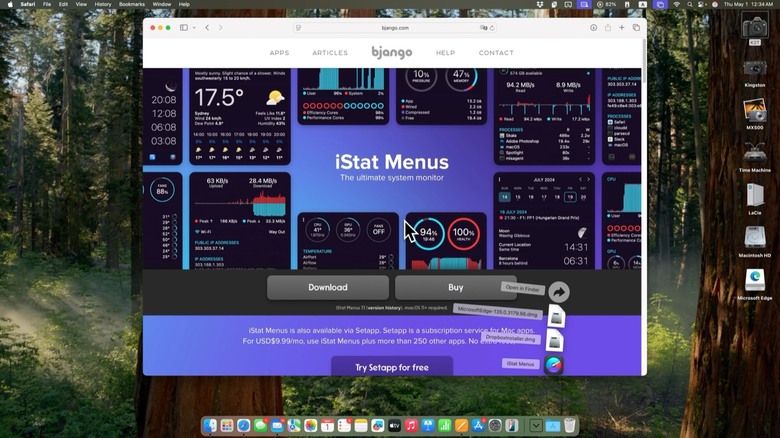This screenshot has width=780, height=438.
Task: Open the Safari menu in menu bar
Action: coord(28,4)
